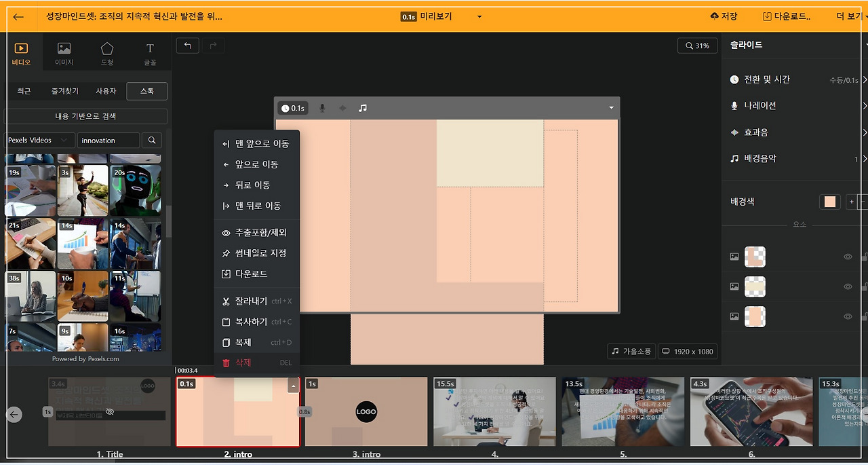Select the 3s dancing woman video

tap(83, 191)
